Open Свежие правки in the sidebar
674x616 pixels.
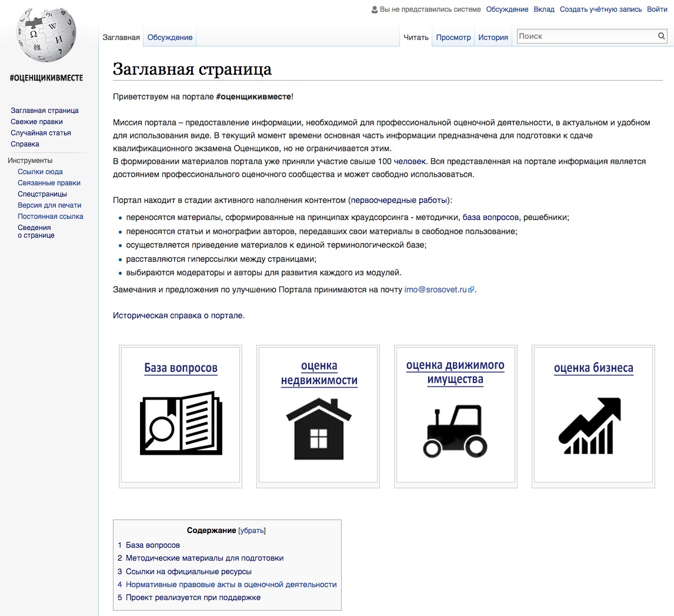pos(36,122)
